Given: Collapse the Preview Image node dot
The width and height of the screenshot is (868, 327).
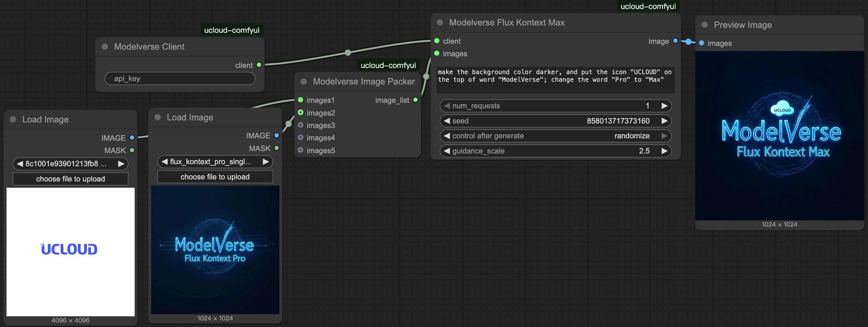Looking at the screenshot, I should pyautogui.click(x=704, y=25).
